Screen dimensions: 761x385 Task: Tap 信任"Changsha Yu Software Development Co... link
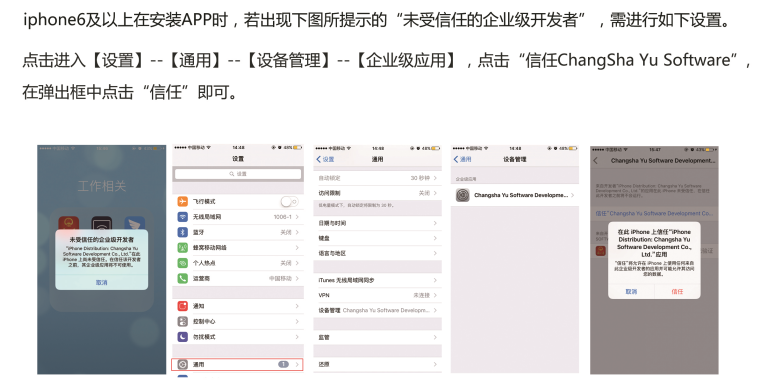click(x=654, y=213)
